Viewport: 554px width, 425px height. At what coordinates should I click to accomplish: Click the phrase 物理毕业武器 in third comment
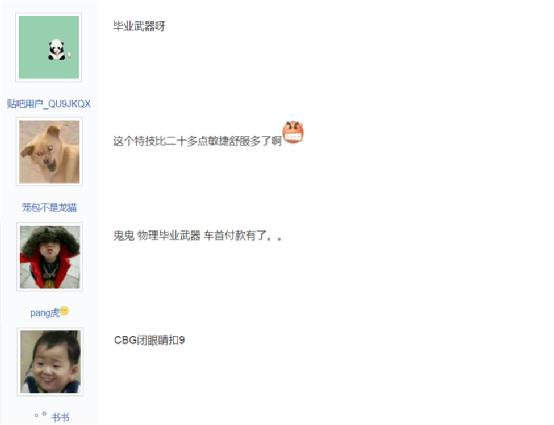(x=169, y=235)
